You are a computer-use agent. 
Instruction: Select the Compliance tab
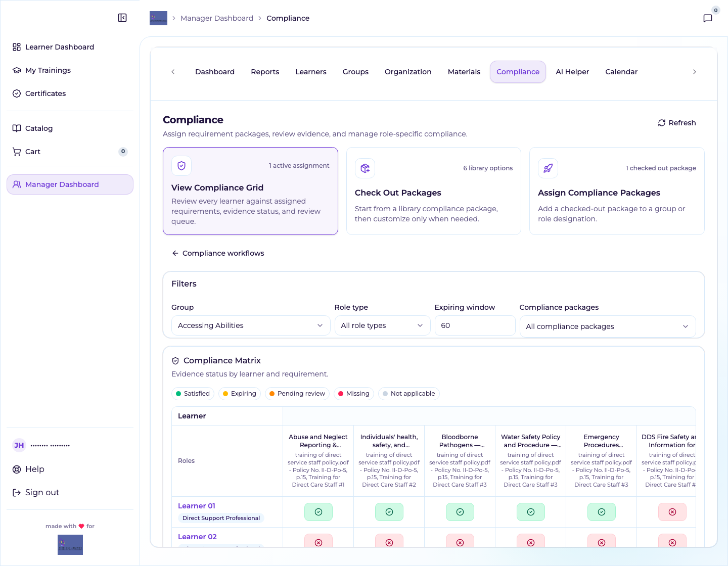[518, 72]
